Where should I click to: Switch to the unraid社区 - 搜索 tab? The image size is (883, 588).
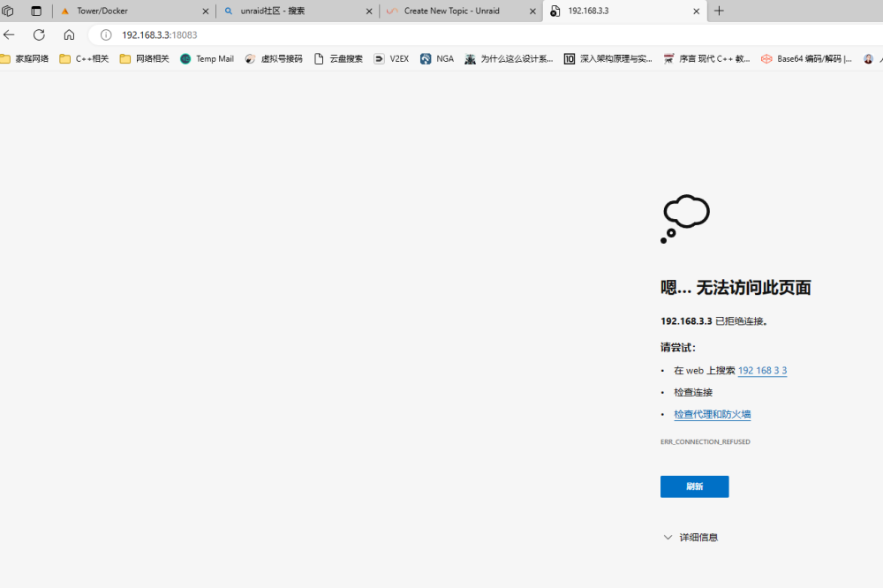tap(298, 11)
